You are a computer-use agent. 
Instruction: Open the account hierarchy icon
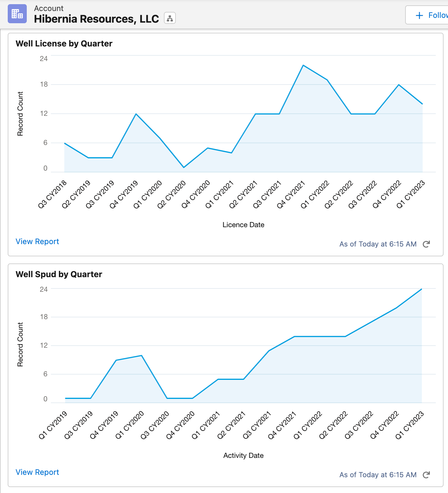pos(170,18)
